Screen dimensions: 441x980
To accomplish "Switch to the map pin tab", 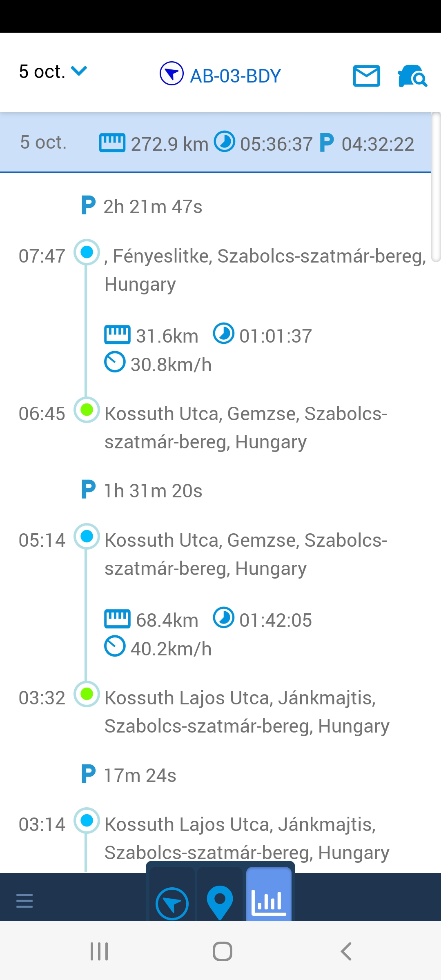I will click(x=220, y=902).
